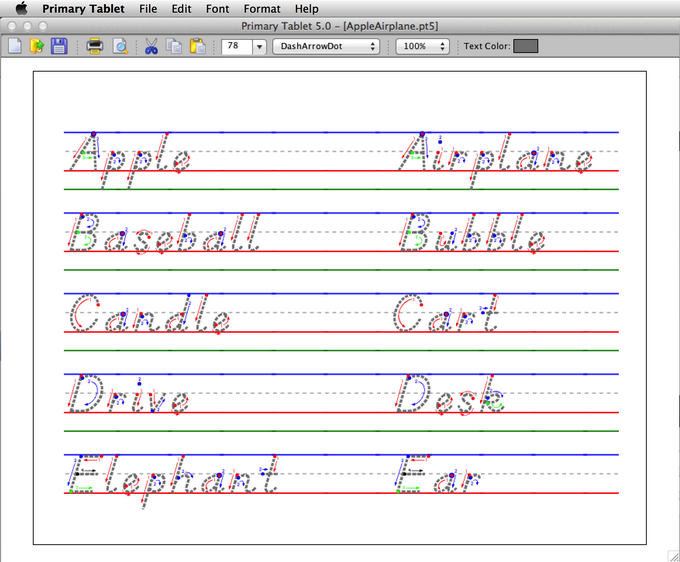Click the Print icon

[95, 46]
